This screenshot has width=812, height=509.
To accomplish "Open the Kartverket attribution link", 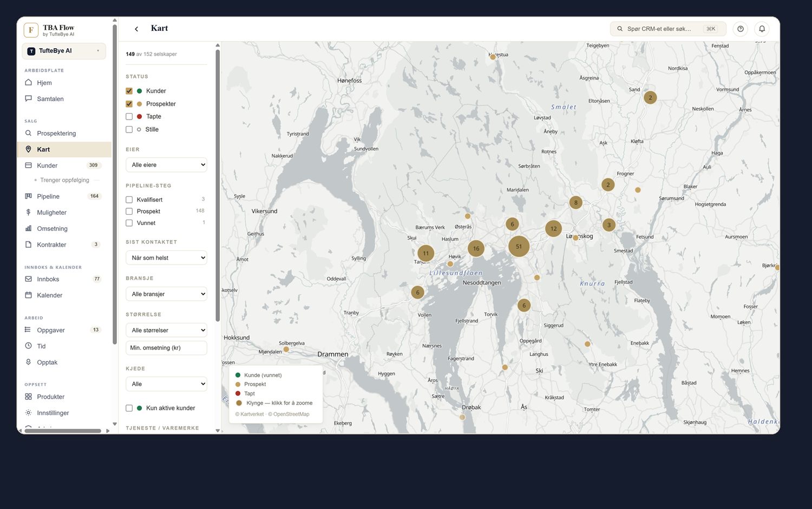I will click(x=250, y=414).
